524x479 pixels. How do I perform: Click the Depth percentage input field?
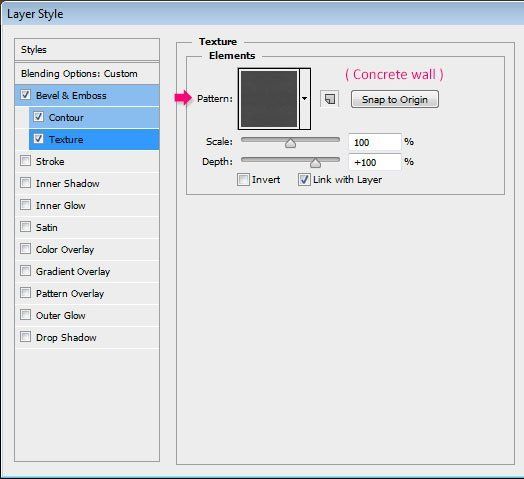(x=374, y=162)
